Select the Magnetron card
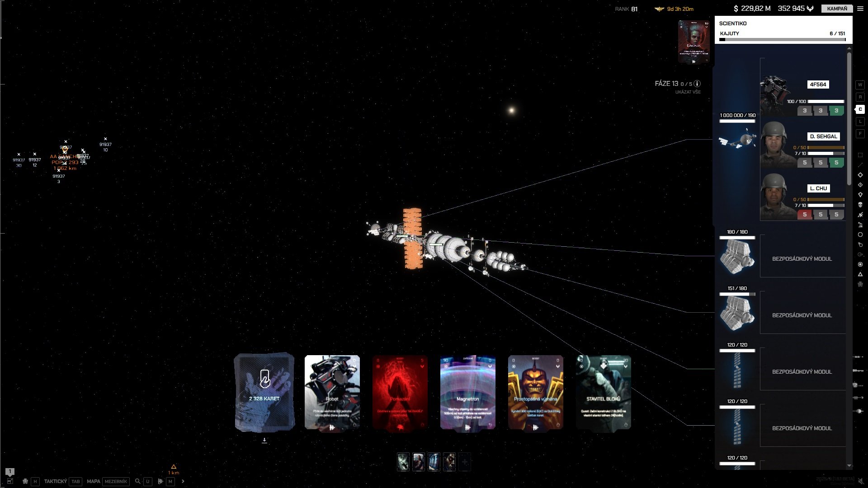Viewport: 868px width, 488px height. [467, 392]
